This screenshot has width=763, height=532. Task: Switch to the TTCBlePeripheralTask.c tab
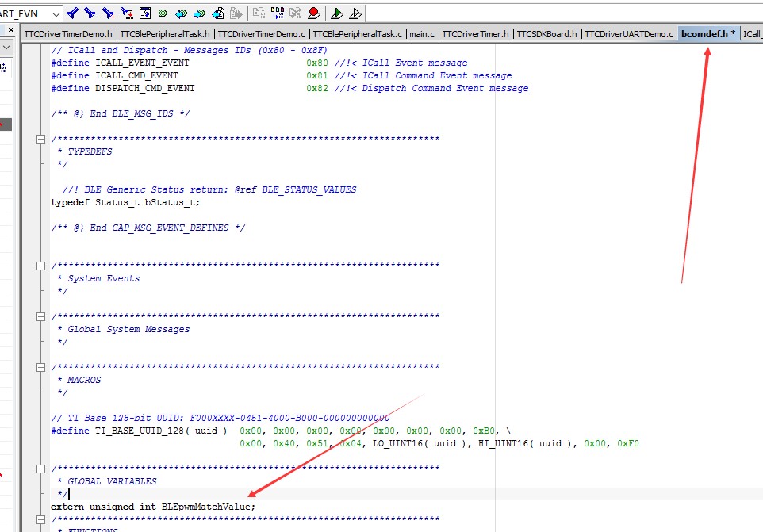[357, 34]
